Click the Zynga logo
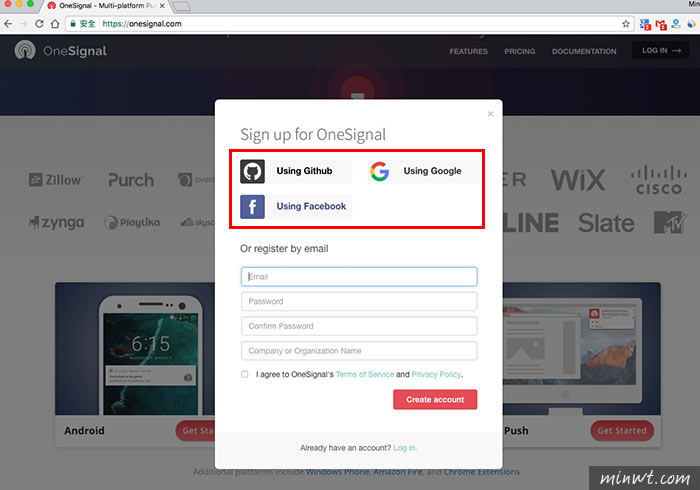 point(56,222)
